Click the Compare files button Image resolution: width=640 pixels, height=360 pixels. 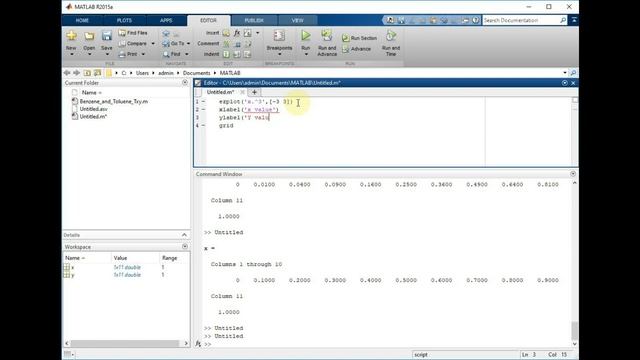[x=133, y=43]
